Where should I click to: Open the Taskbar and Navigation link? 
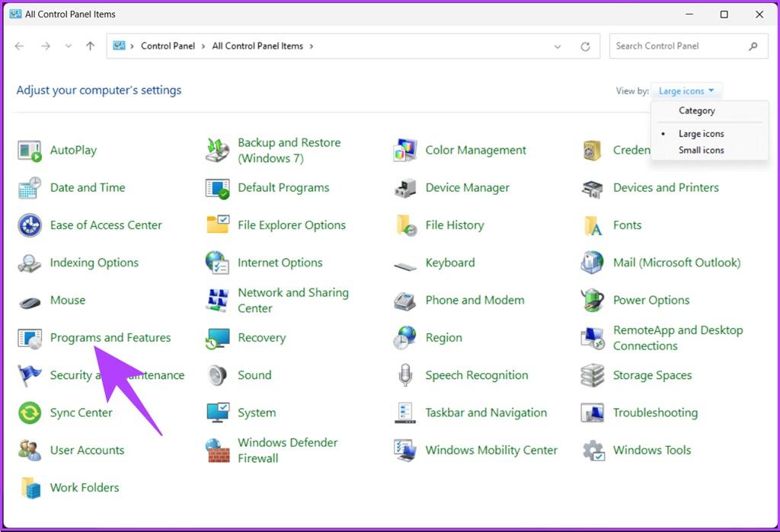[x=486, y=413]
